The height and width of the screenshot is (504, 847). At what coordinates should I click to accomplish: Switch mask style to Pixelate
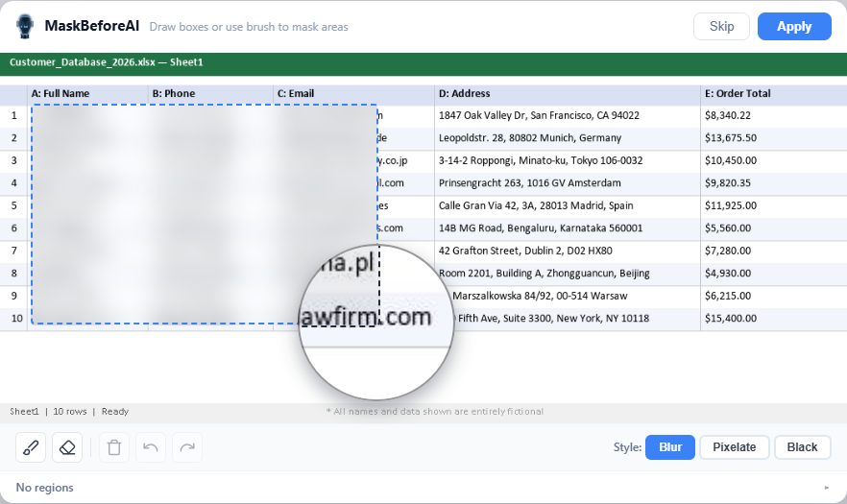(734, 447)
